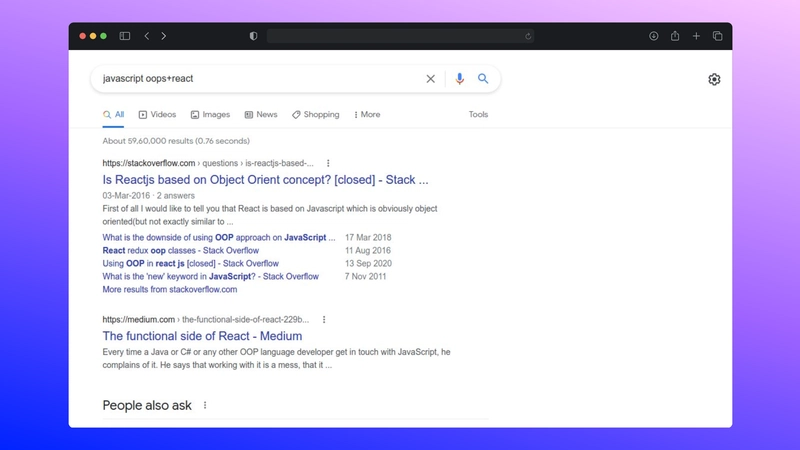Start voice search with the microphone icon
The width and height of the screenshot is (800, 450).
pos(460,79)
